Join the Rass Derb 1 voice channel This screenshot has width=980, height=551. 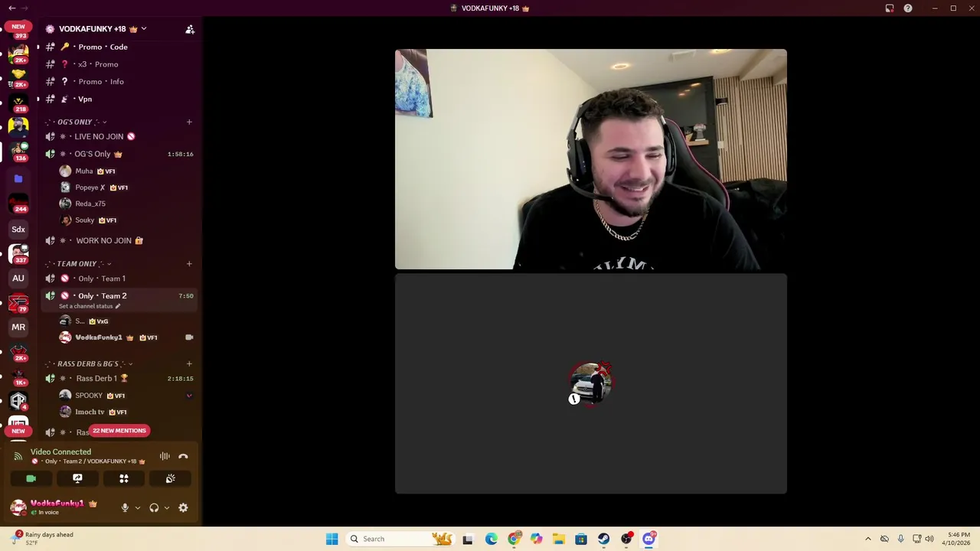[x=119, y=378]
